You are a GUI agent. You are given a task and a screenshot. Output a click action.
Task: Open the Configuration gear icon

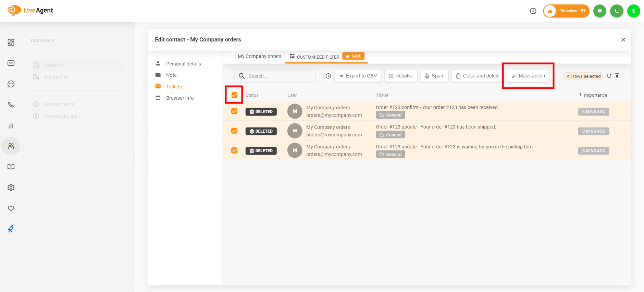(11, 187)
